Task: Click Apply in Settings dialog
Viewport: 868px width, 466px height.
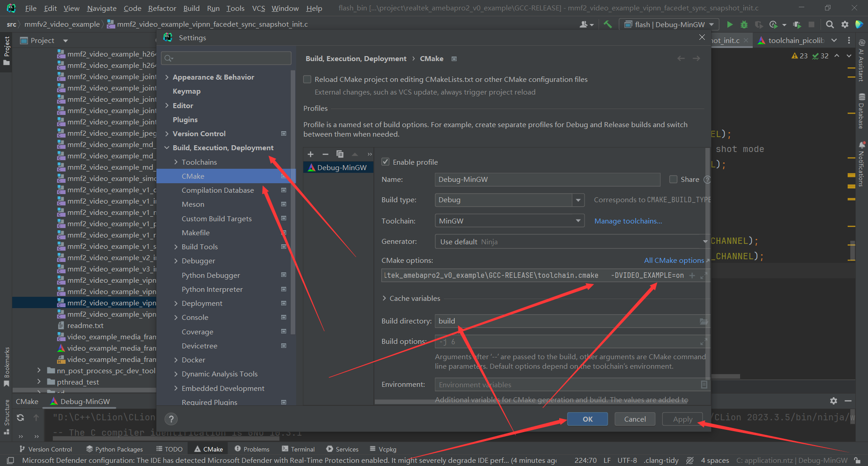Action: pos(683,419)
